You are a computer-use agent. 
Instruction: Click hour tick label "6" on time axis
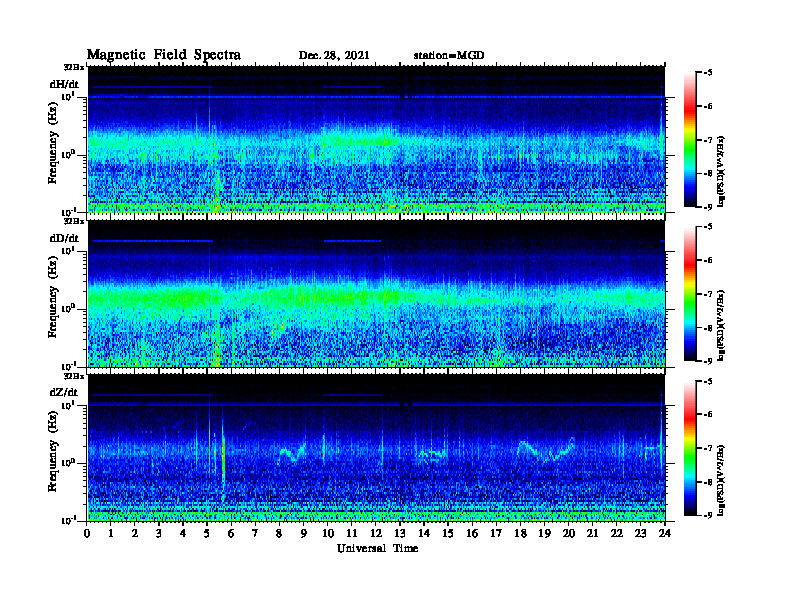coord(231,533)
